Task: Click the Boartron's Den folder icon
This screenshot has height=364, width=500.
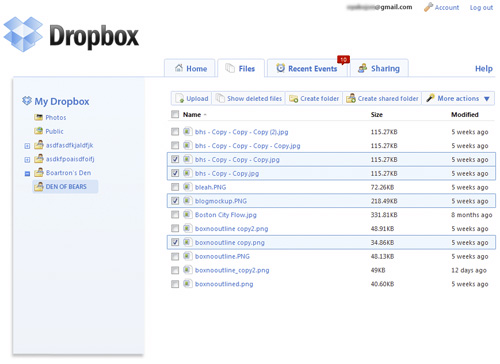Action: click(39, 172)
